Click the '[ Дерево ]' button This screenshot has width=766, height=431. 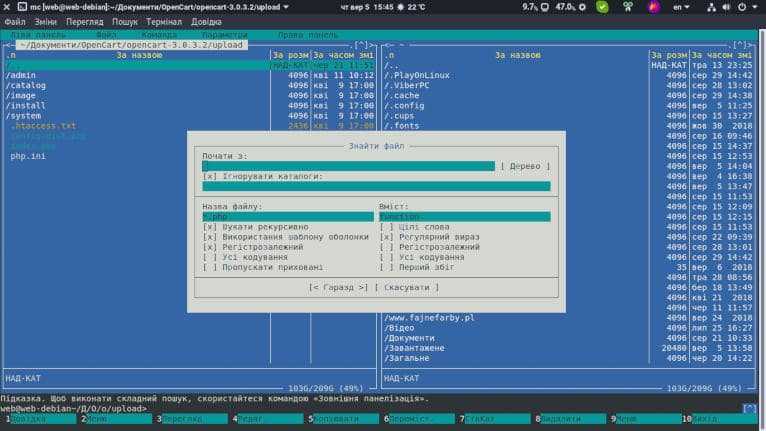(525, 166)
